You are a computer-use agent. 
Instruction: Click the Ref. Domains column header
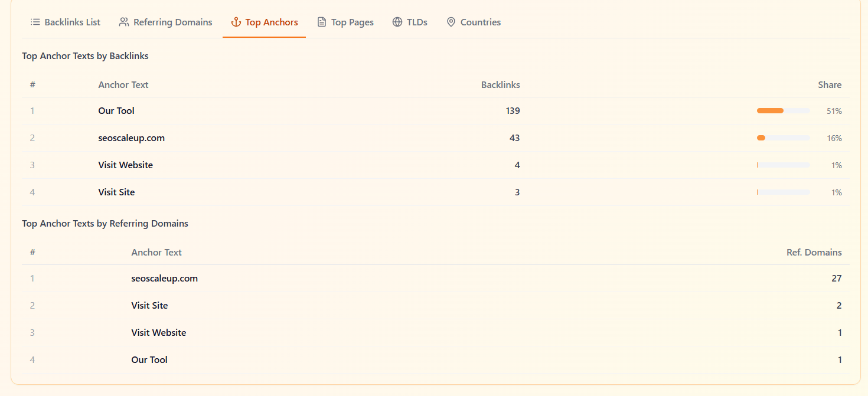pyautogui.click(x=814, y=252)
